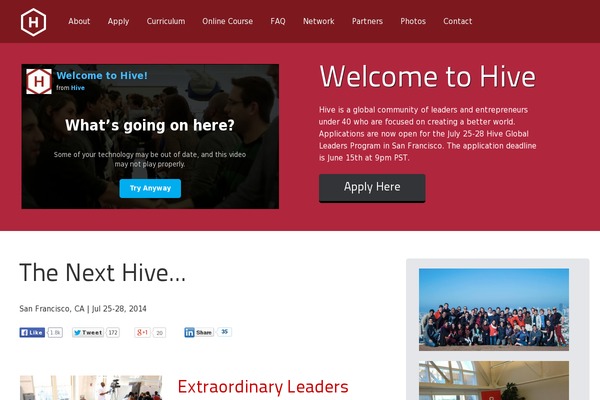Open the outdoor group photo thumbnail
This screenshot has height=400, width=600.
[x=494, y=309]
